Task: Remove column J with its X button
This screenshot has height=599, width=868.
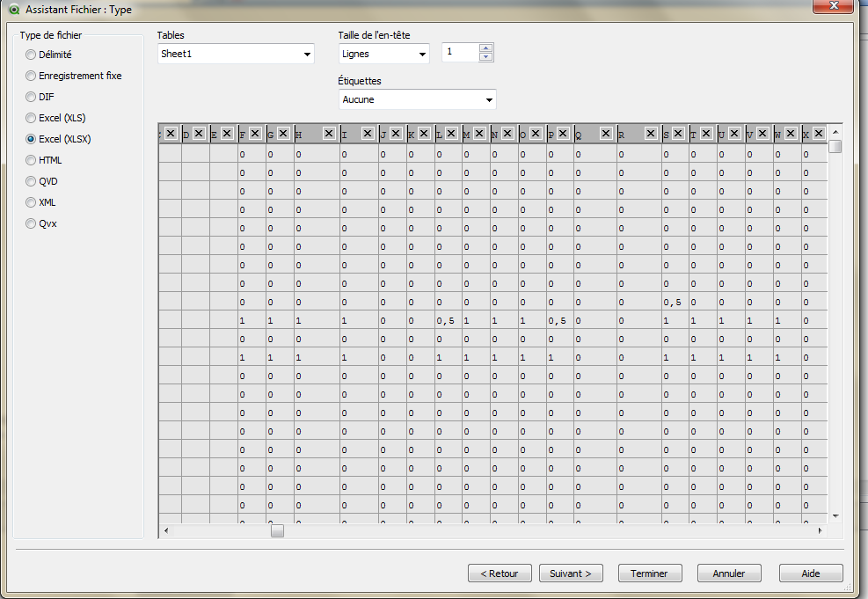Action: click(396, 134)
